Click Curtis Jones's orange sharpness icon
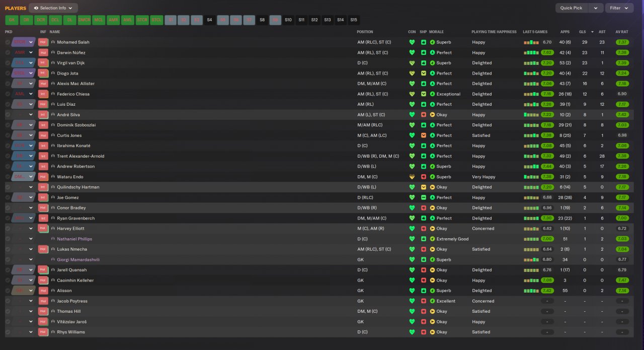The width and height of the screenshot is (644, 350). 424,135
